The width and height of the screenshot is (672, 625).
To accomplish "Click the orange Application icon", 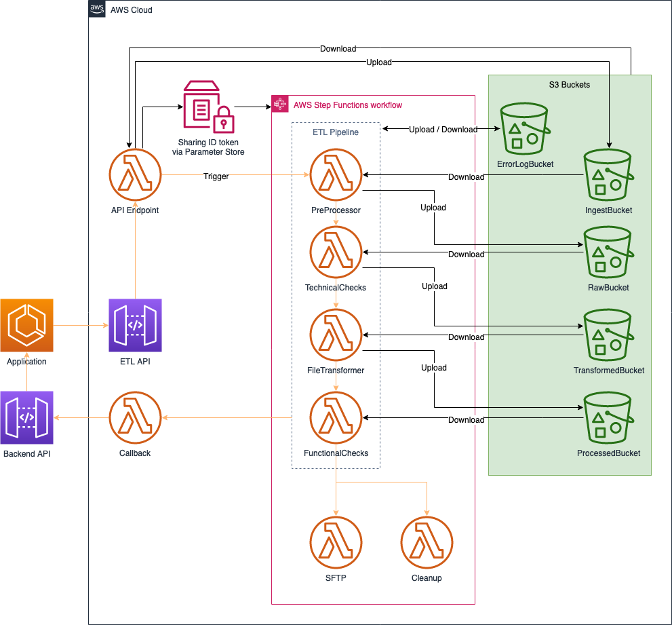I will point(26,326).
